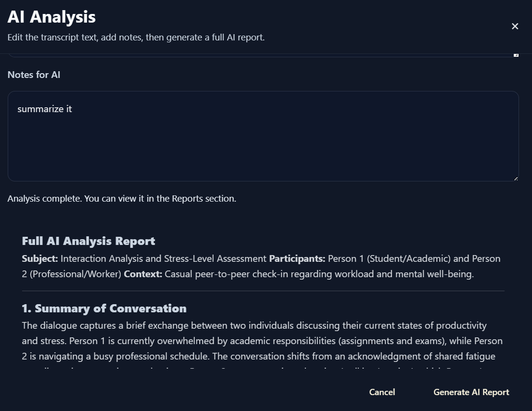Click the "Analysis complete" status message
532x411 pixels.
(x=122, y=199)
